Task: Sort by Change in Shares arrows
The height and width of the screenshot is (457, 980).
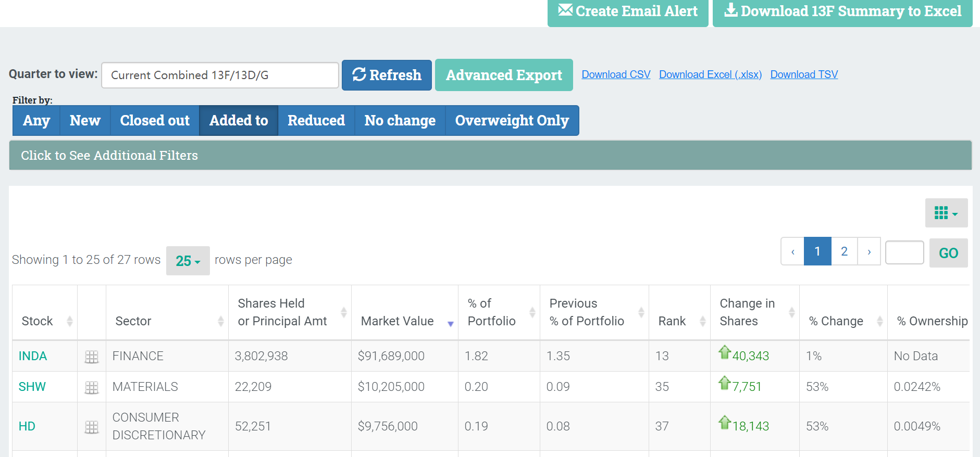Action: [792, 312]
